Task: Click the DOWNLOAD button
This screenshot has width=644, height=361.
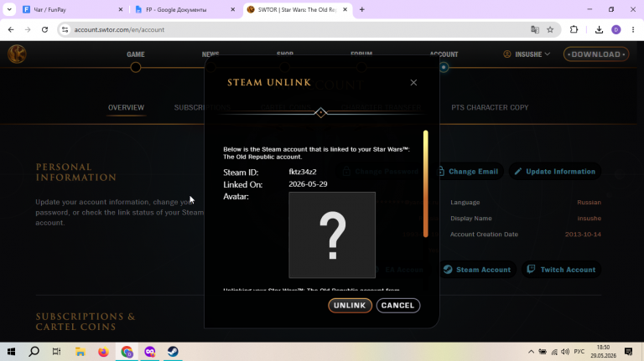Action: [596, 54]
